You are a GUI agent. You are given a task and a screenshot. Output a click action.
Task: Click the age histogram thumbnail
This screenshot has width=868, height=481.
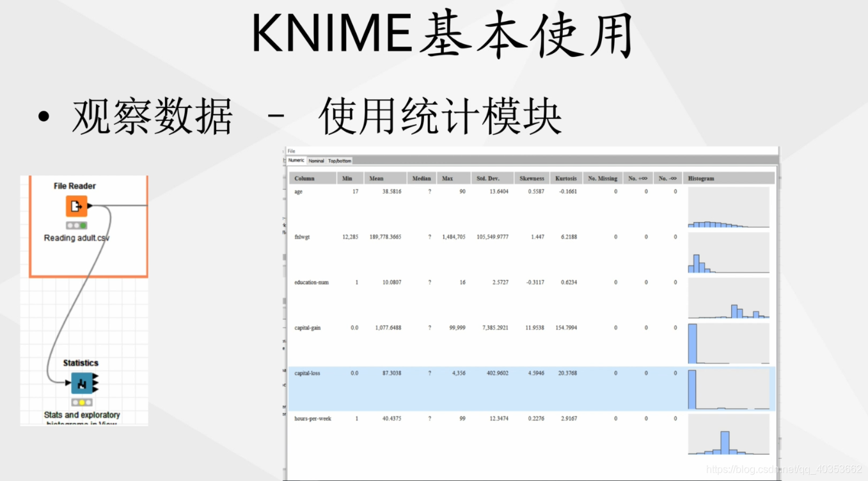click(729, 207)
